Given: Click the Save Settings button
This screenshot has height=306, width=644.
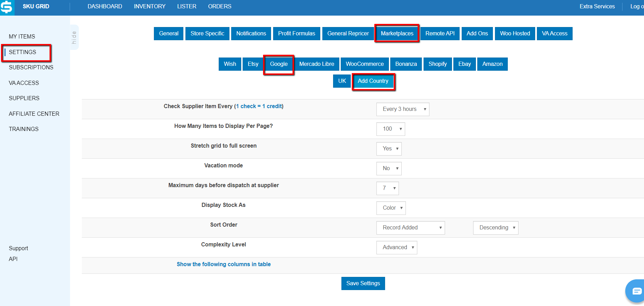Looking at the screenshot, I should [363, 283].
